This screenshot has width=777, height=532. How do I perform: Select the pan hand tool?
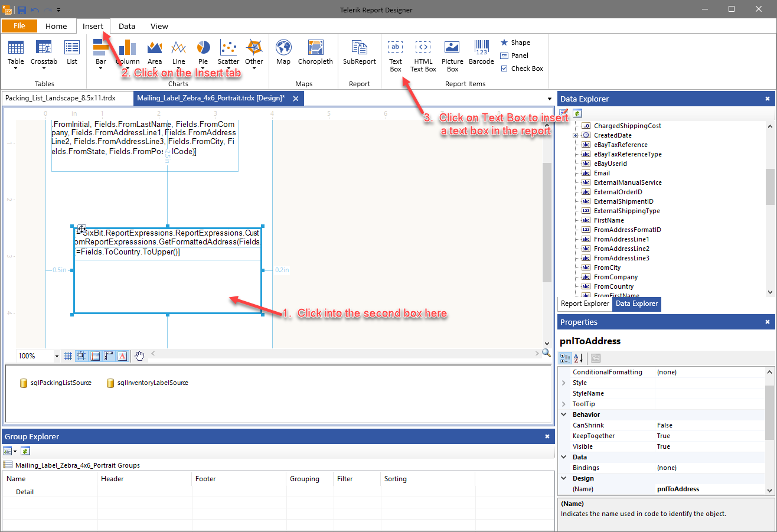tap(139, 355)
